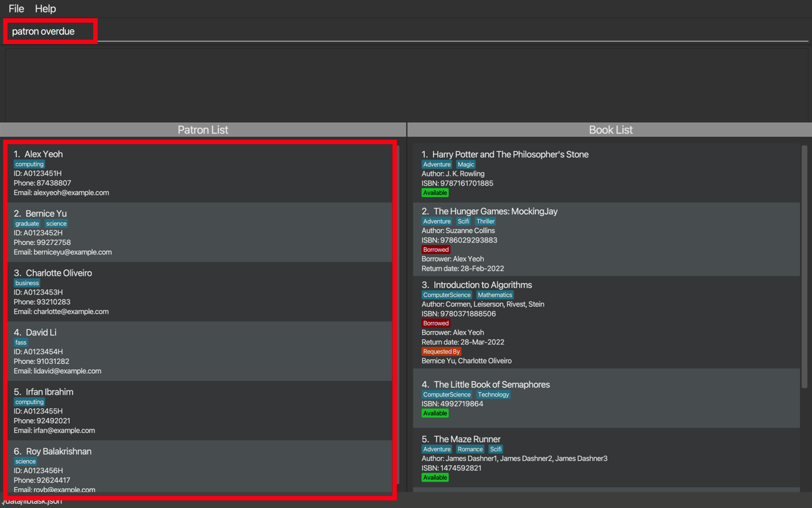The width and height of the screenshot is (812, 508).
Task: Click the science tag under Roy Balakrishnan
Action: pos(25,461)
